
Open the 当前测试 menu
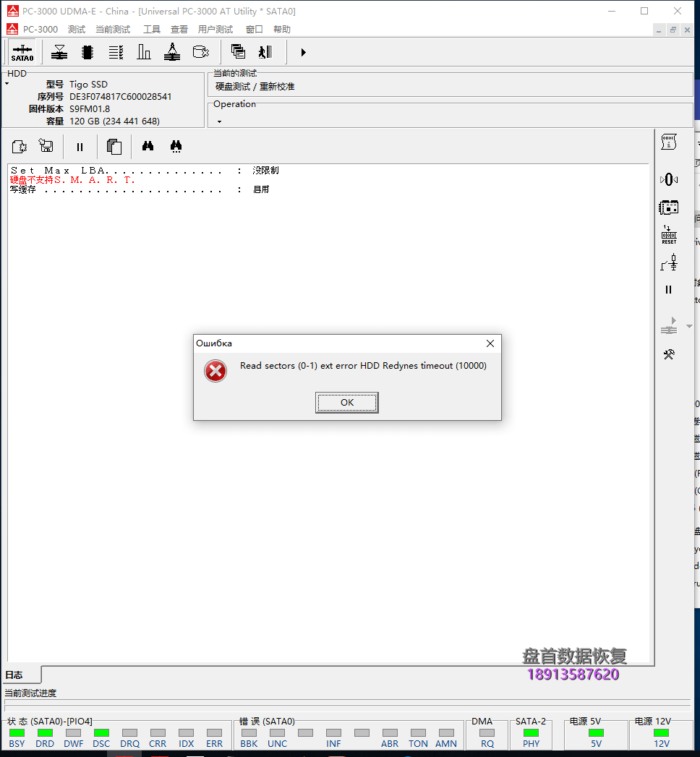click(113, 30)
